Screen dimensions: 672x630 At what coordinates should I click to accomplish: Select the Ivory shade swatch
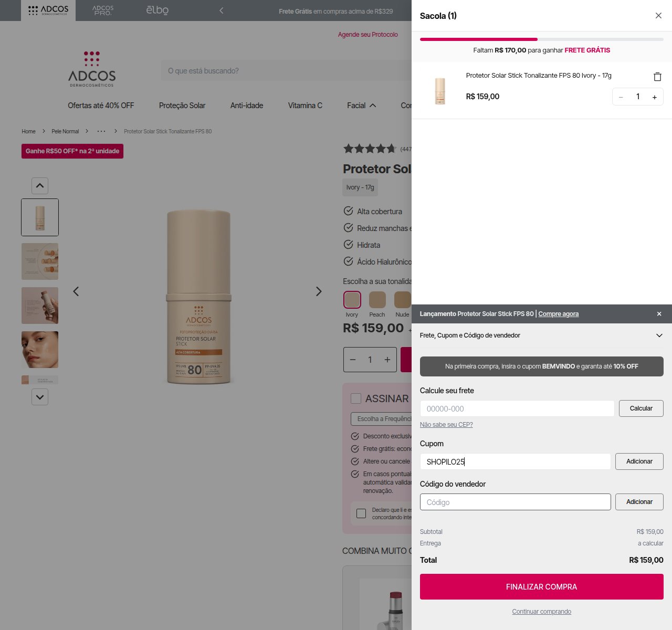352,300
